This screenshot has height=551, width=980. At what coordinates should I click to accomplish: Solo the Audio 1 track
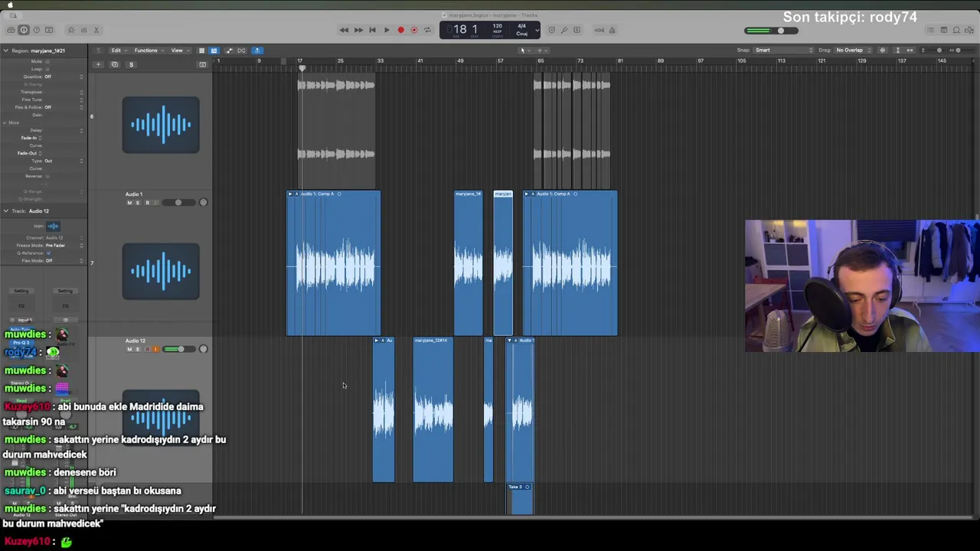click(x=138, y=203)
